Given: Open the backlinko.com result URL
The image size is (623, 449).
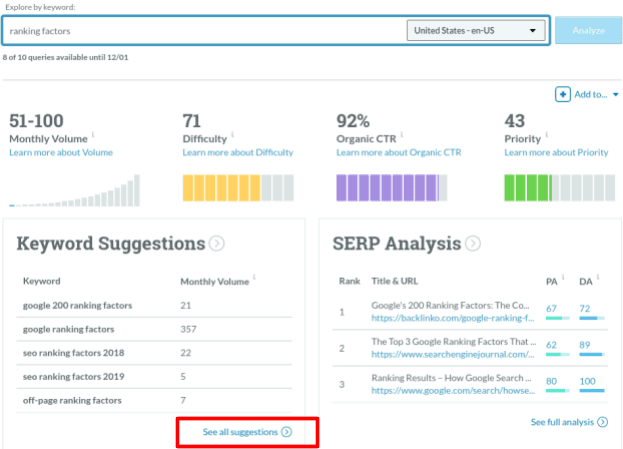Looking at the screenshot, I should tap(450, 317).
